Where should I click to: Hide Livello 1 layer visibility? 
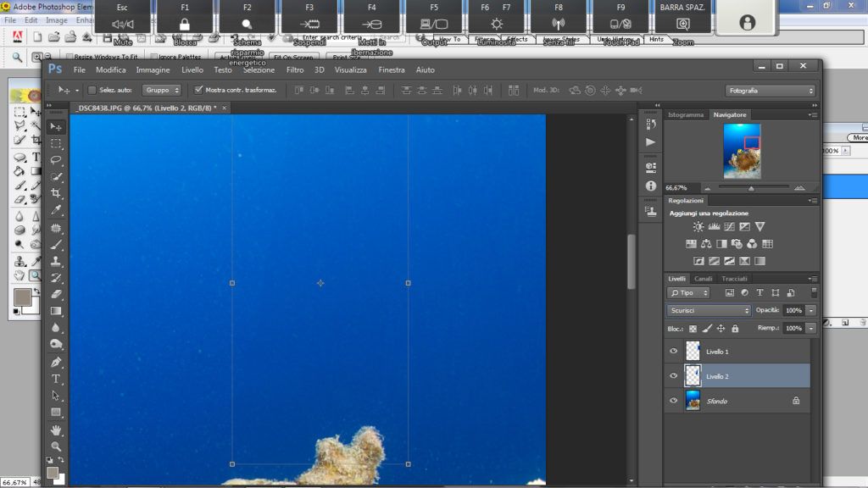(674, 351)
